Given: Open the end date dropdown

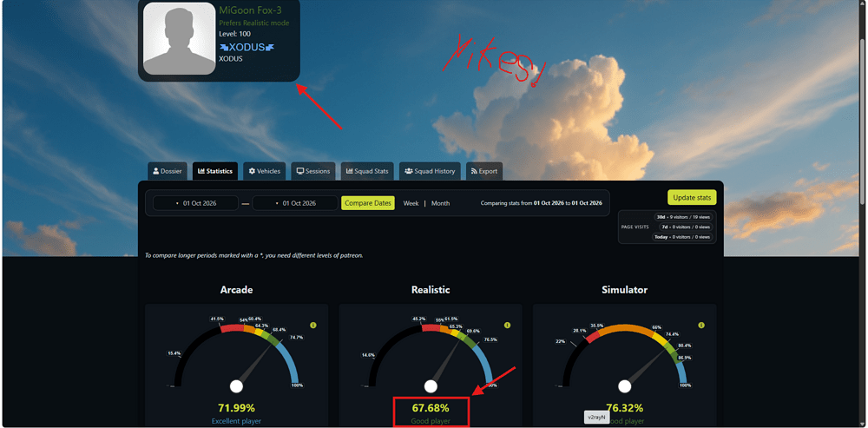Looking at the screenshot, I should pos(295,203).
